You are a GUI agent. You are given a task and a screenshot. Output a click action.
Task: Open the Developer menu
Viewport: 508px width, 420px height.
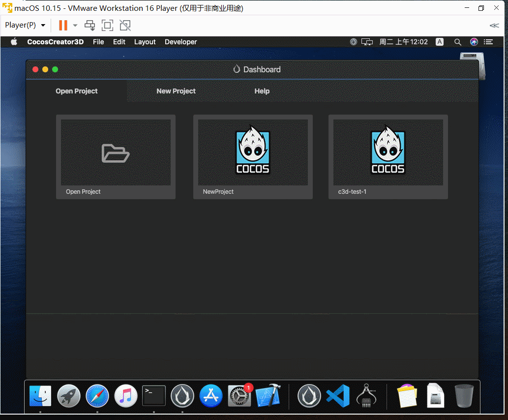[x=181, y=42]
